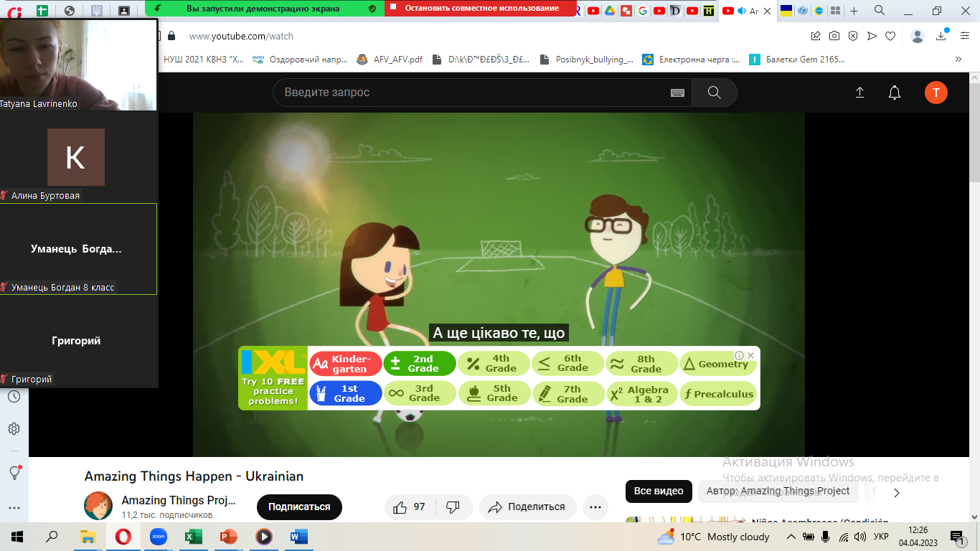
Task: Open the orange T account avatar menu
Action: [936, 93]
